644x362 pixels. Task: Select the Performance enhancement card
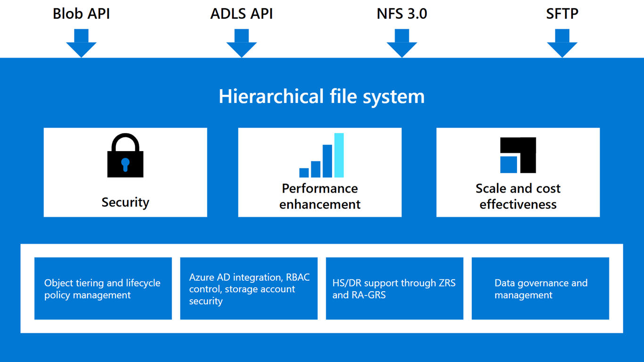click(320, 172)
